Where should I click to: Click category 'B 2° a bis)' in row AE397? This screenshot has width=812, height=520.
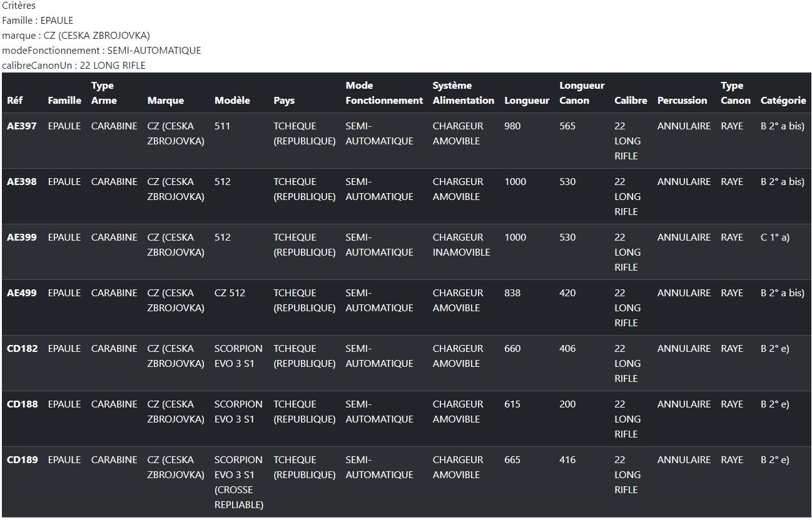click(783, 126)
